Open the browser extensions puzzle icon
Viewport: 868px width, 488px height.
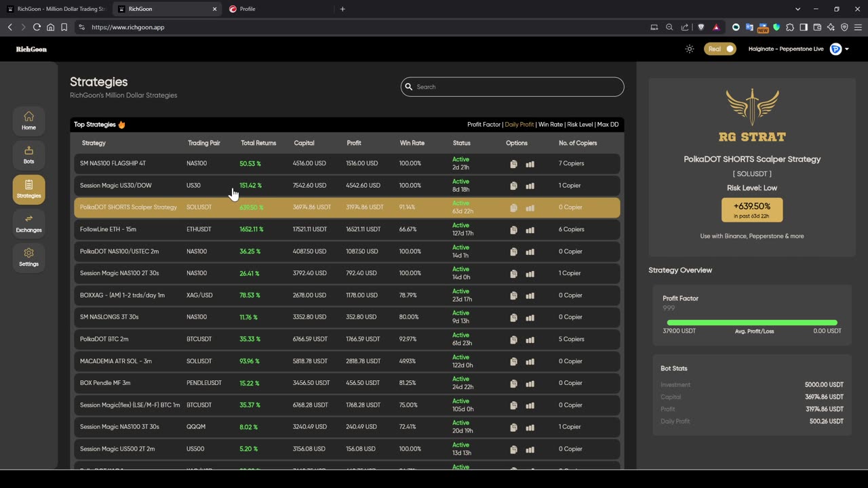pyautogui.click(x=790, y=27)
